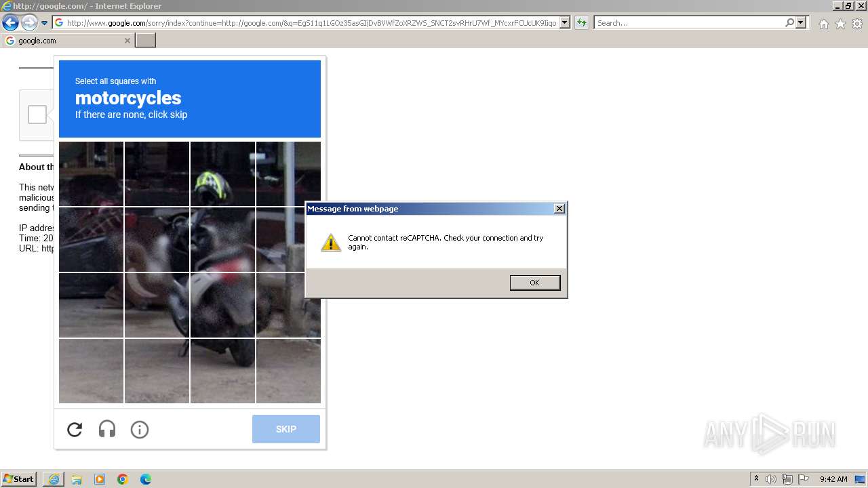This screenshot has height=488, width=868.
Task: Select captcha tile with the metal pole
Action: point(288,174)
